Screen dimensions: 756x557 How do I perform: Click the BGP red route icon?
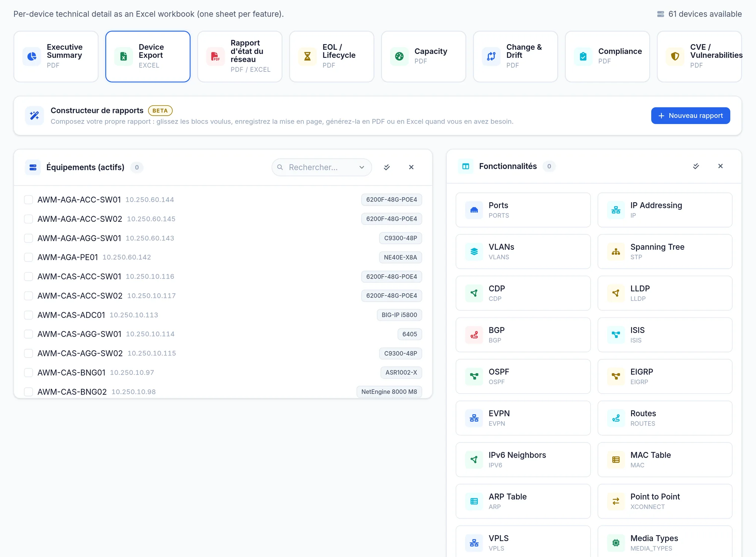pyautogui.click(x=474, y=335)
